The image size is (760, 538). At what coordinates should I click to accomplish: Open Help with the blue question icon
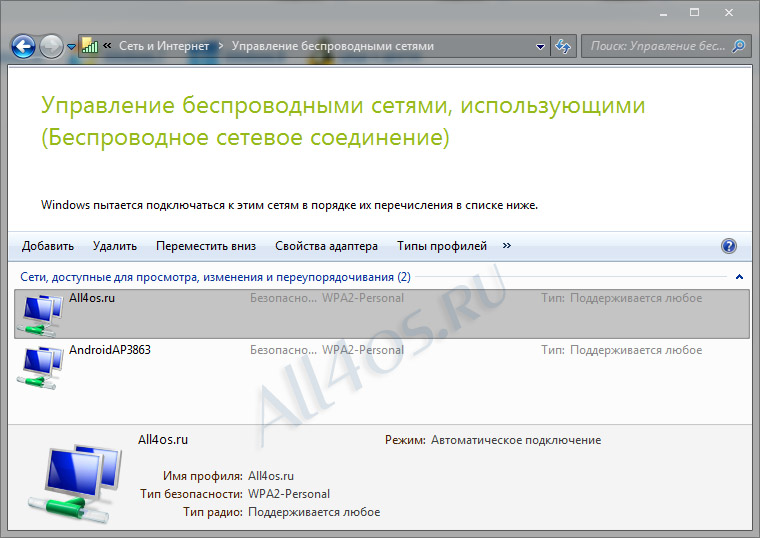click(x=728, y=246)
